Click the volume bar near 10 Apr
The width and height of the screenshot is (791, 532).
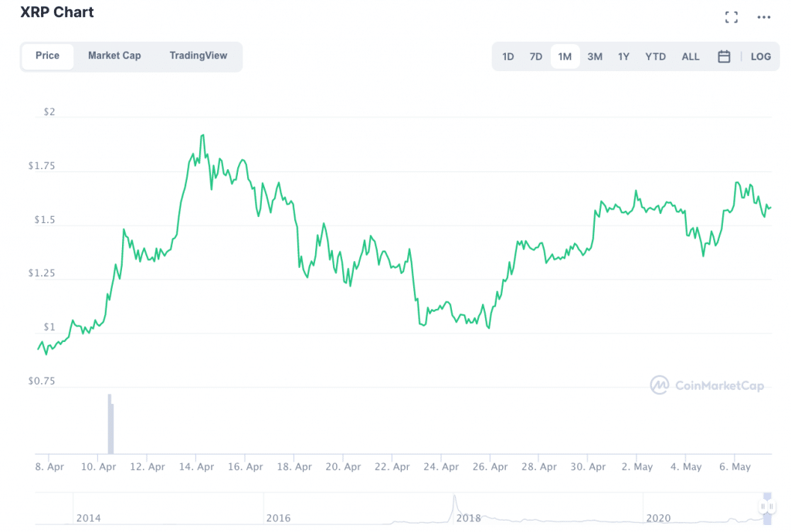click(x=110, y=425)
